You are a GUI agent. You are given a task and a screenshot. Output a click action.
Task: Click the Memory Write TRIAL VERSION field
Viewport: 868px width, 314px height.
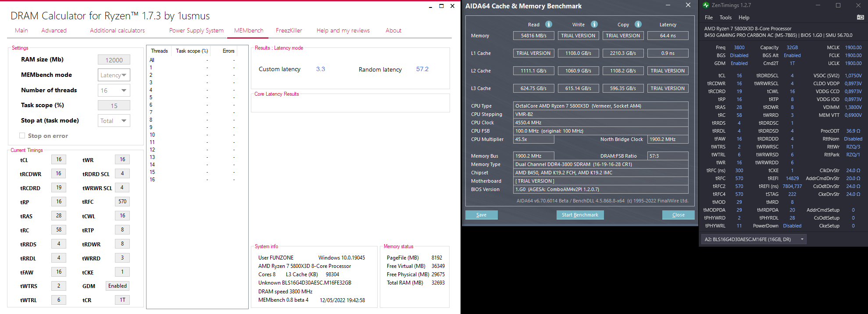coord(578,36)
